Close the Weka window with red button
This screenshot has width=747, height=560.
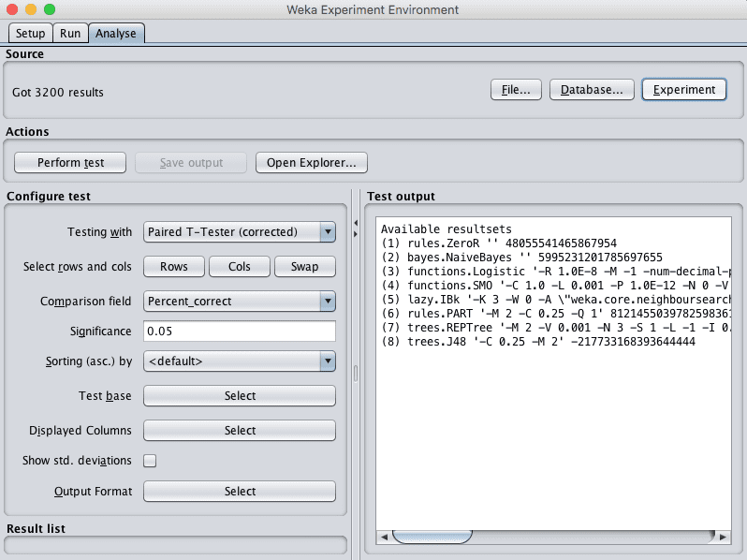tap(12, 9)
